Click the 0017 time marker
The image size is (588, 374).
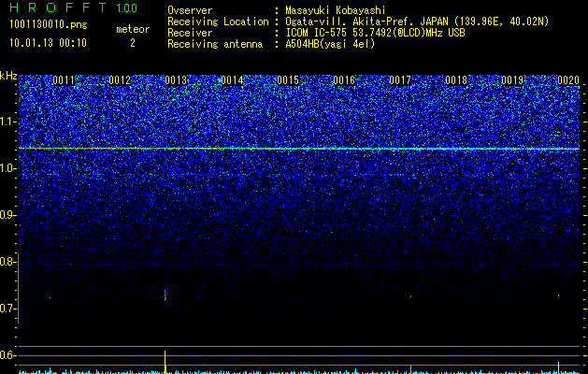pyautogui.click(x=400, y=80)
